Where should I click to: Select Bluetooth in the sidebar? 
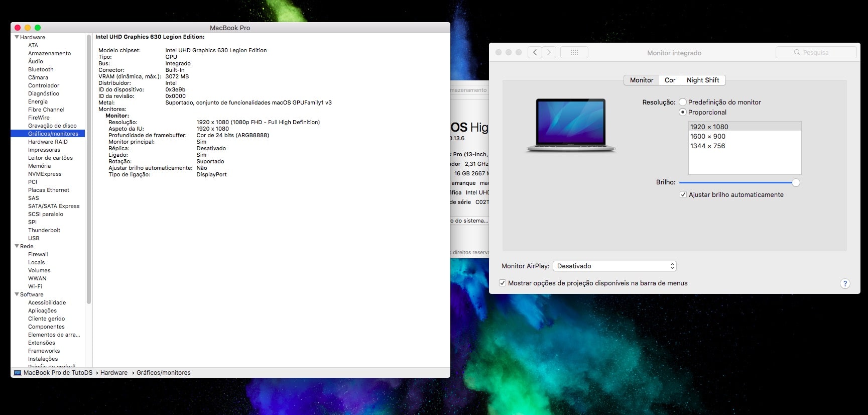(41, 69)
